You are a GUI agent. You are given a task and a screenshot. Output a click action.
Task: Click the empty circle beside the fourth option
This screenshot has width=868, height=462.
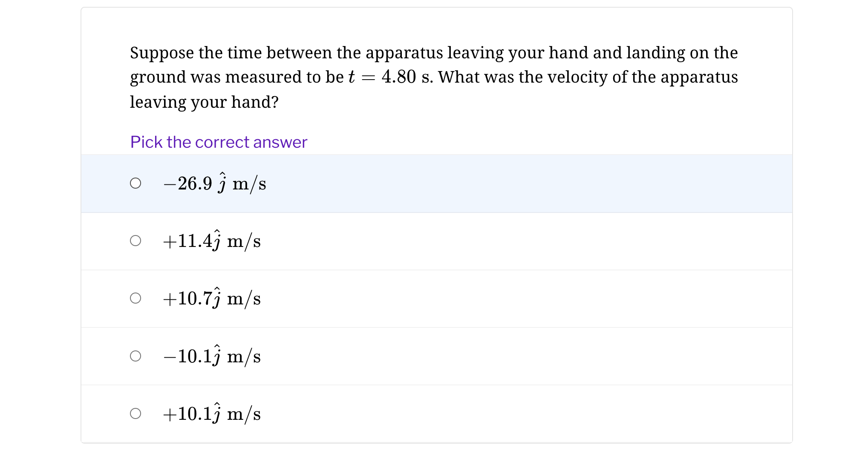136,356
